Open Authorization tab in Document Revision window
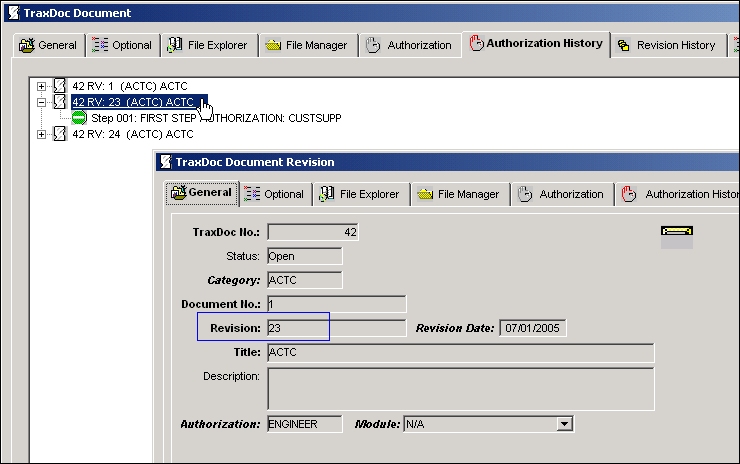The width and height of the screenshot is (740, 464). 562,194
